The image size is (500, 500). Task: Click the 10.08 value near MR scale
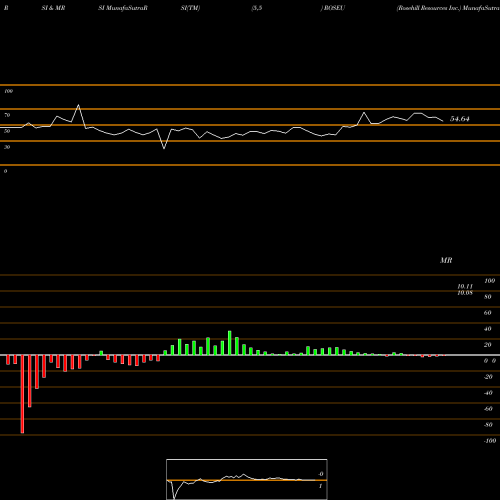point(465,293)
